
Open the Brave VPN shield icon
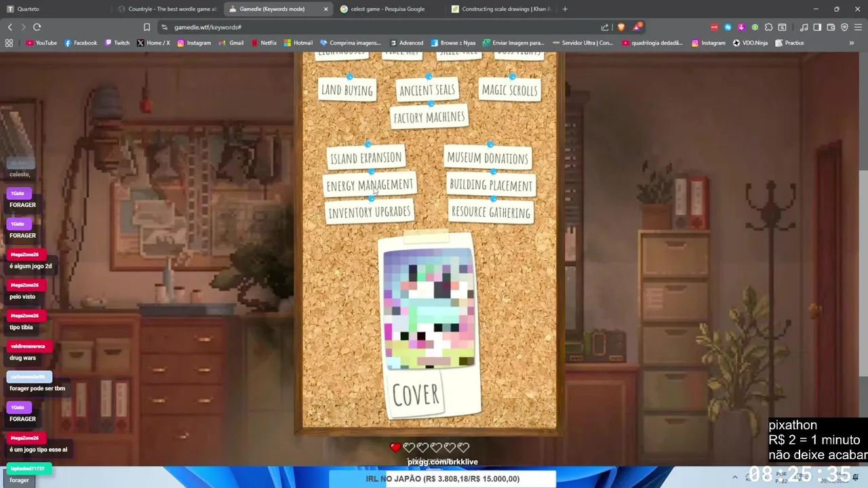(844, 27)
